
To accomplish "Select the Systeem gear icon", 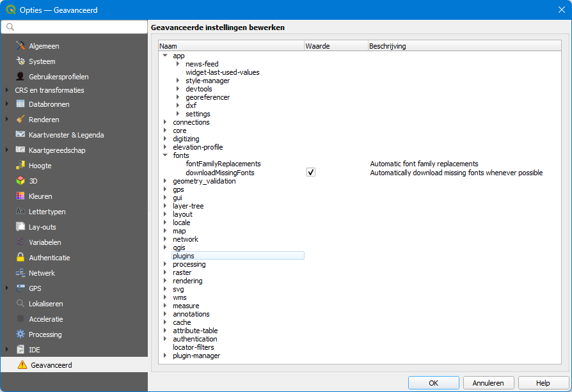I will (20, 61).
